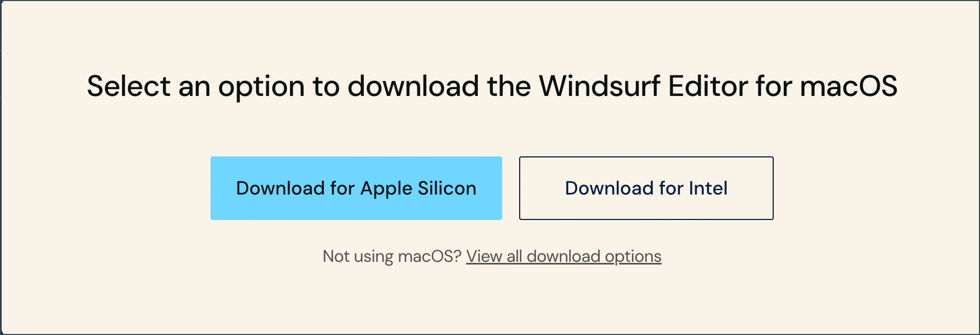Viewport: 980px width, 335px height.
Task: Click the word "download" in the heading
Action: pos(413,86)
